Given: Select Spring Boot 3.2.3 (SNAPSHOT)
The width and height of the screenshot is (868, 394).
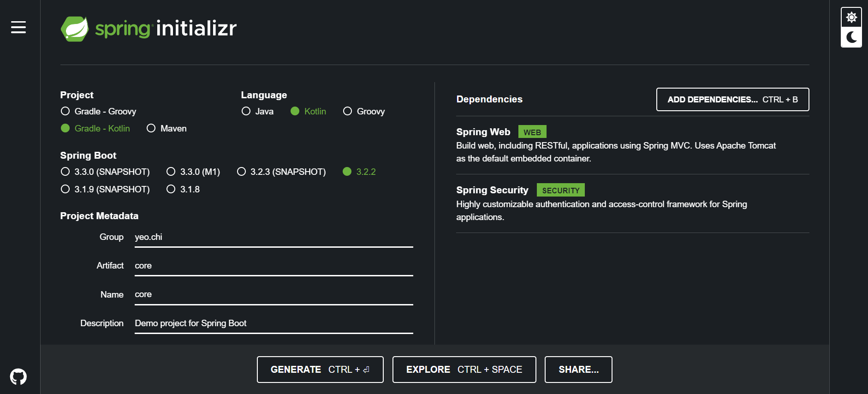Looking at the screenshot, I should (281, 172).
